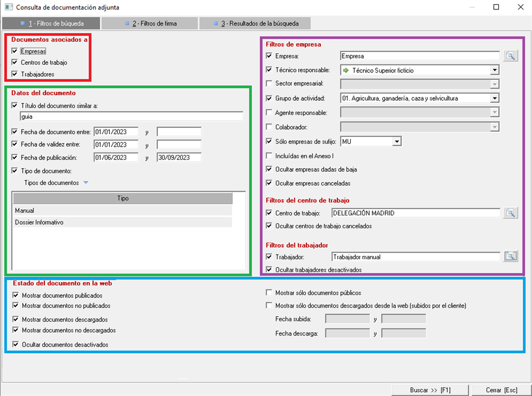Switch to Filtros de firma tab
Viewport: 532px width, 396px height.
point(150,24)
